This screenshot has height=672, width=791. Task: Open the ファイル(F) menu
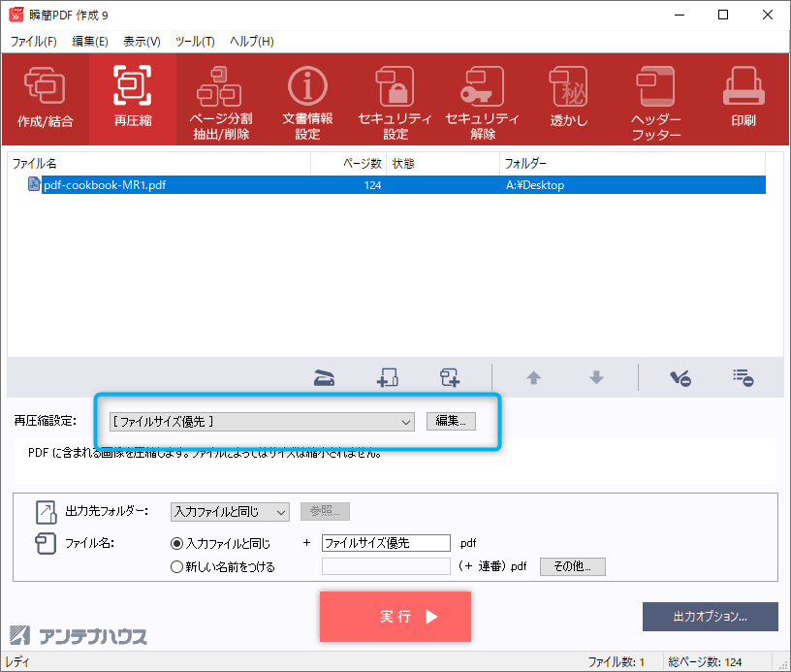34,42
